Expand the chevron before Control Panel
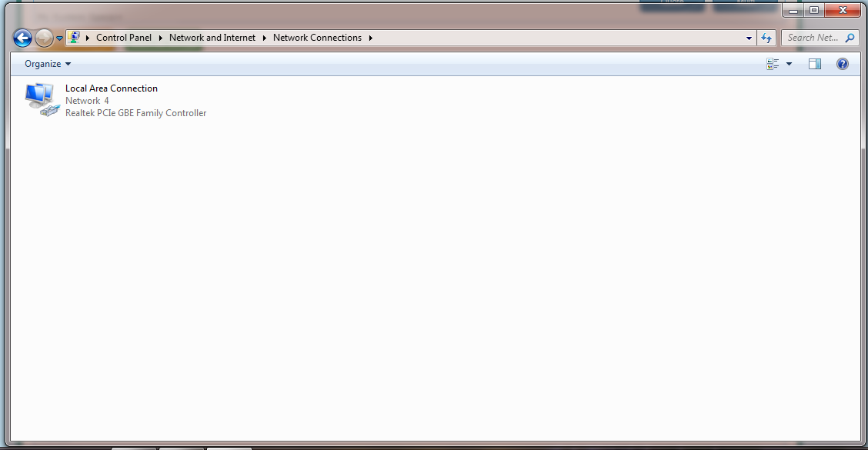Screen dimensions: 868x450 [88, 38]
